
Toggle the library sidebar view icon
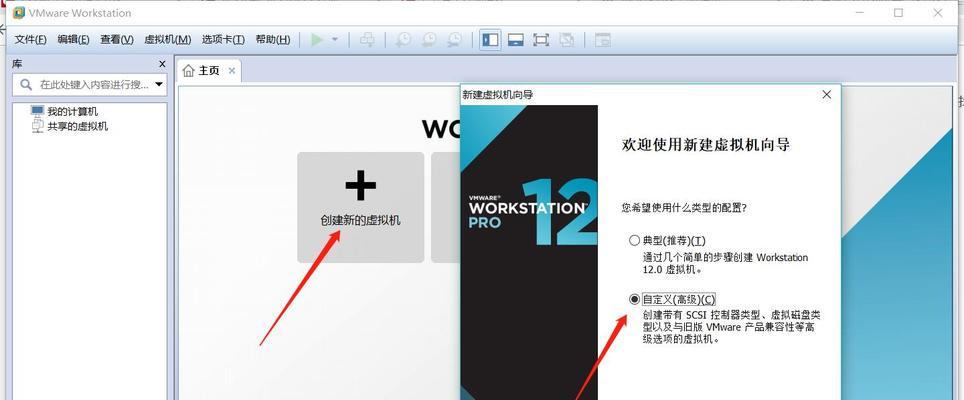pos(490,40)
